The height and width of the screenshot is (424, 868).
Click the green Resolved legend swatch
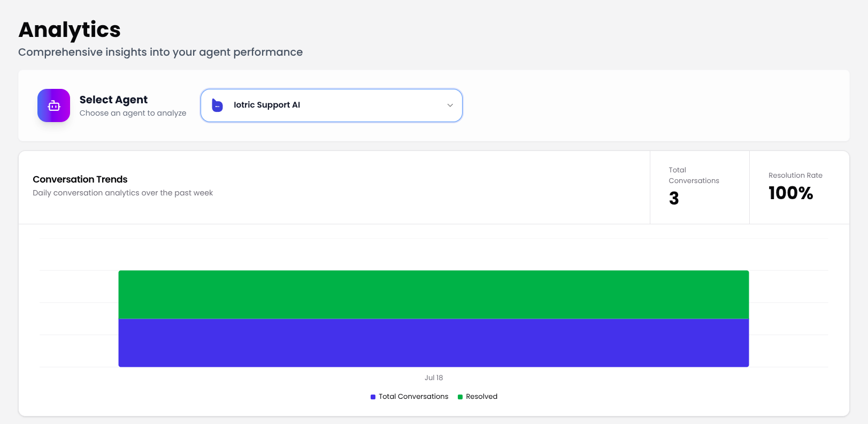point(460,397)
